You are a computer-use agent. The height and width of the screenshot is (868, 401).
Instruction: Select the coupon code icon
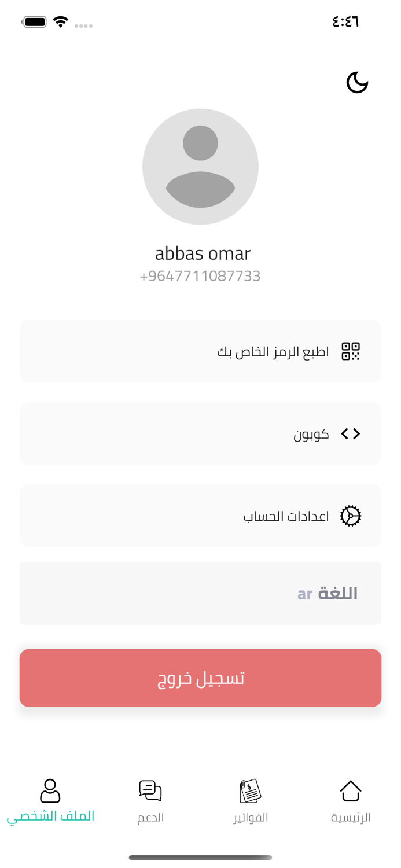coord(350,433)
